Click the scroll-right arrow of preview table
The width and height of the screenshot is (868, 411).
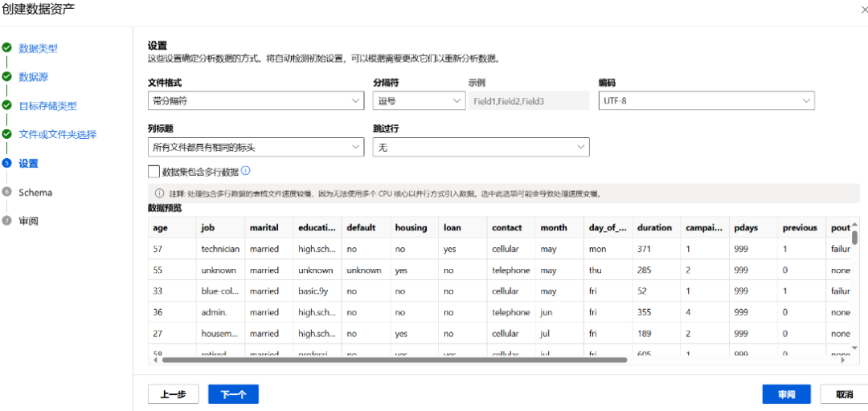tap(843, 360)
